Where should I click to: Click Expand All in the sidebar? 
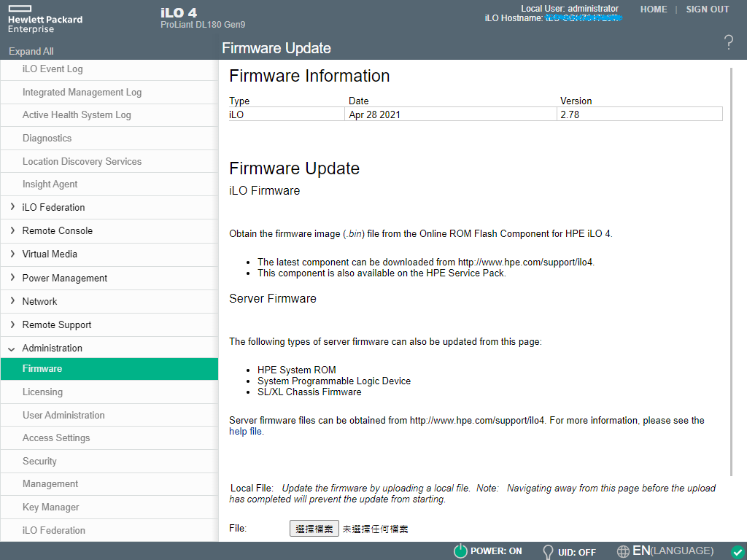pyautogui.click(x=31, y=51)
